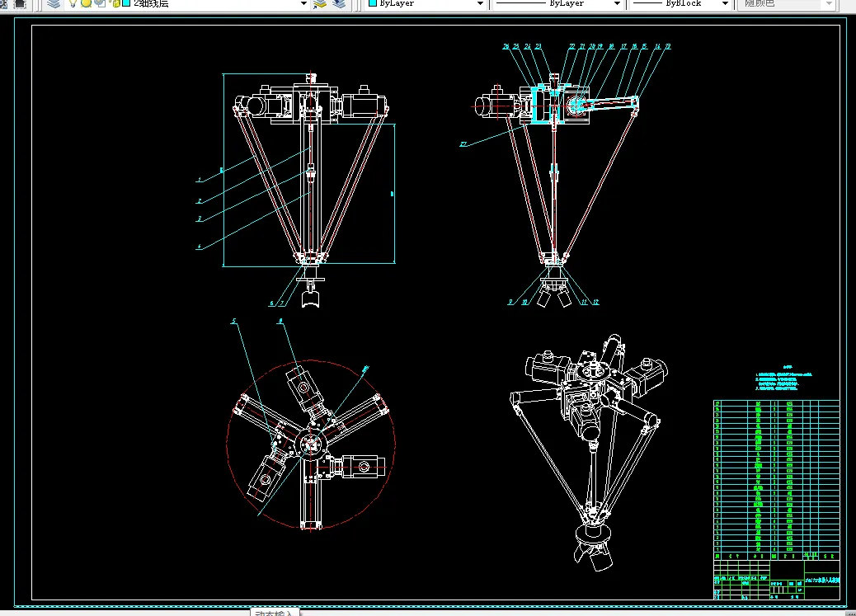856x616 pixels.
Task: Click the cyan layer color swatch
Action: pos(126,3)
